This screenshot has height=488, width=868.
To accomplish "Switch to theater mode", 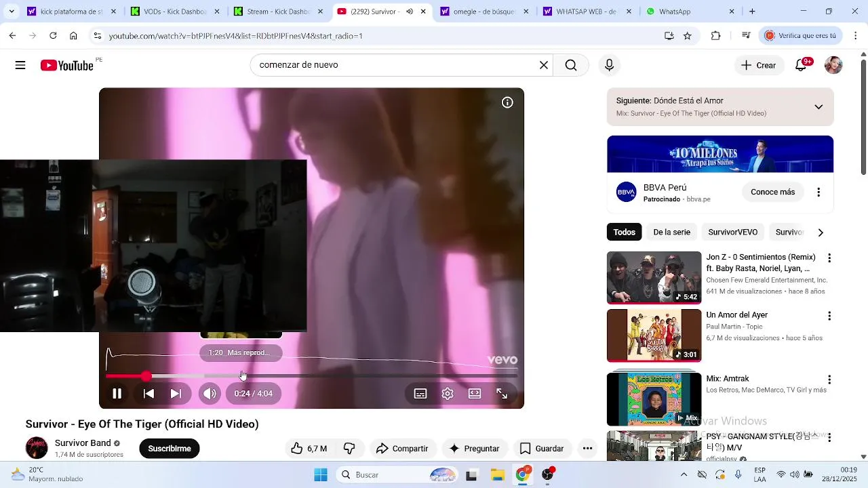I will (475, 393).
